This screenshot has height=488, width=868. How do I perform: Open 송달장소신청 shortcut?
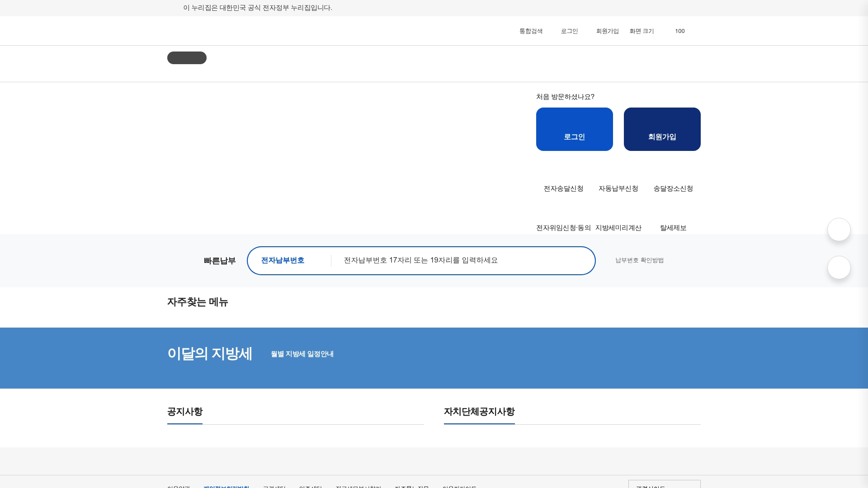point(673,188)
